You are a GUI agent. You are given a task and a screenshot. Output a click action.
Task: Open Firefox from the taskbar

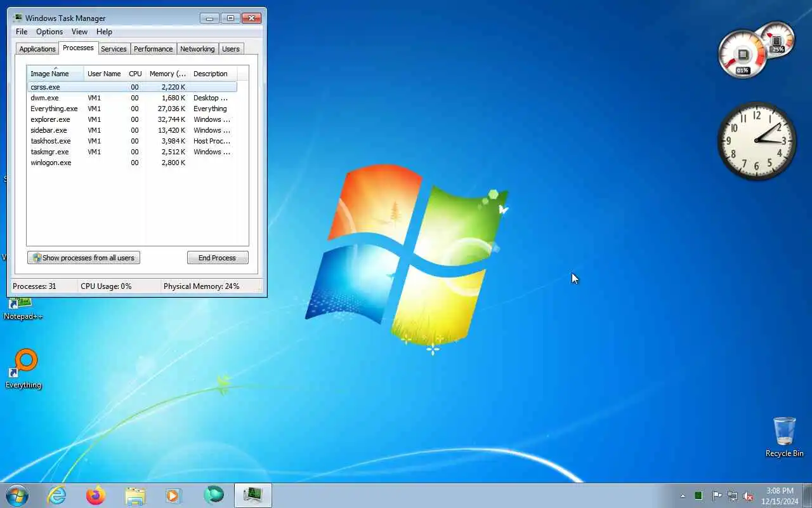(96, 495)
